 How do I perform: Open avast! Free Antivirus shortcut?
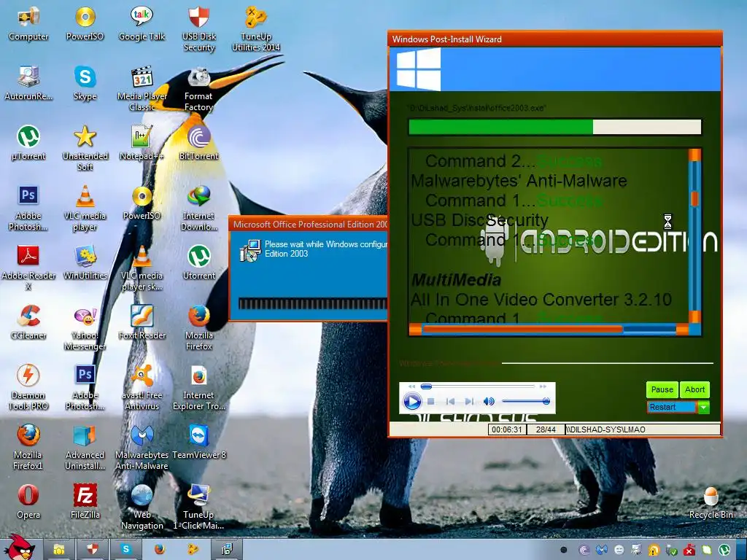click(142, 388)
